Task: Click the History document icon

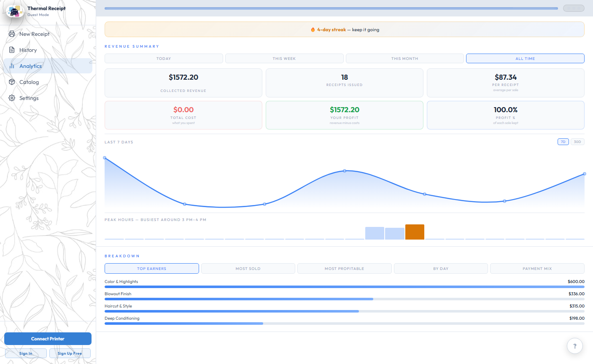Action: [12, 50]
